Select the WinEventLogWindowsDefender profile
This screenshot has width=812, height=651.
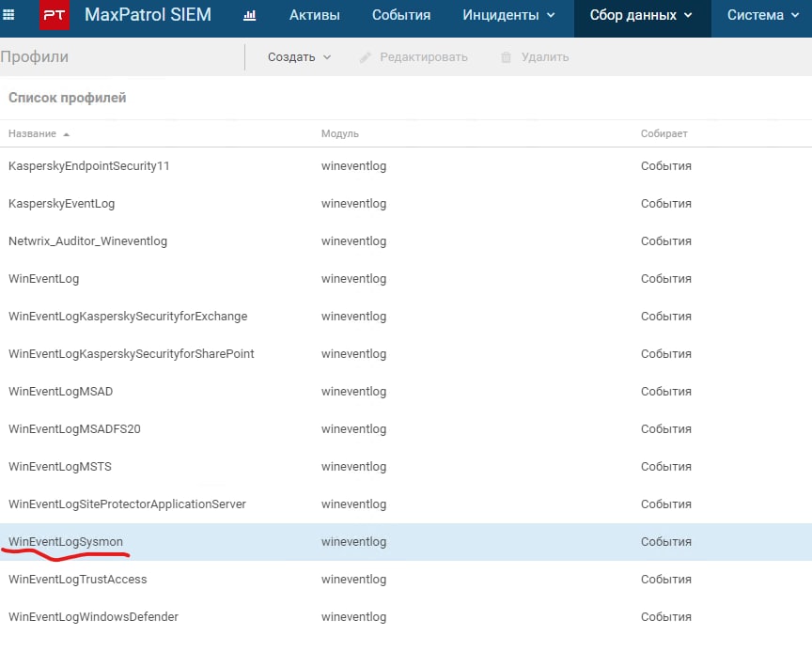(x=406, y=617)
